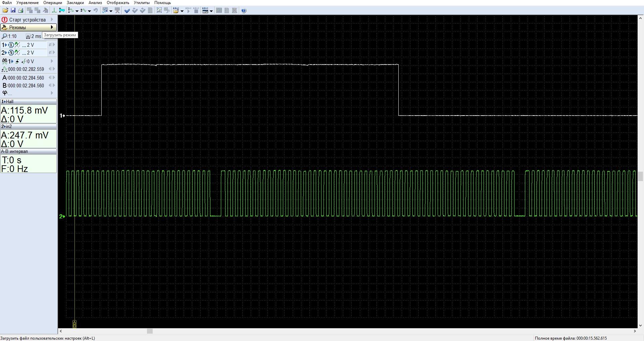The image size is (644, 341).
Task: Click the vertical scrollbar thumb
Action: click(x=641, y=176)
